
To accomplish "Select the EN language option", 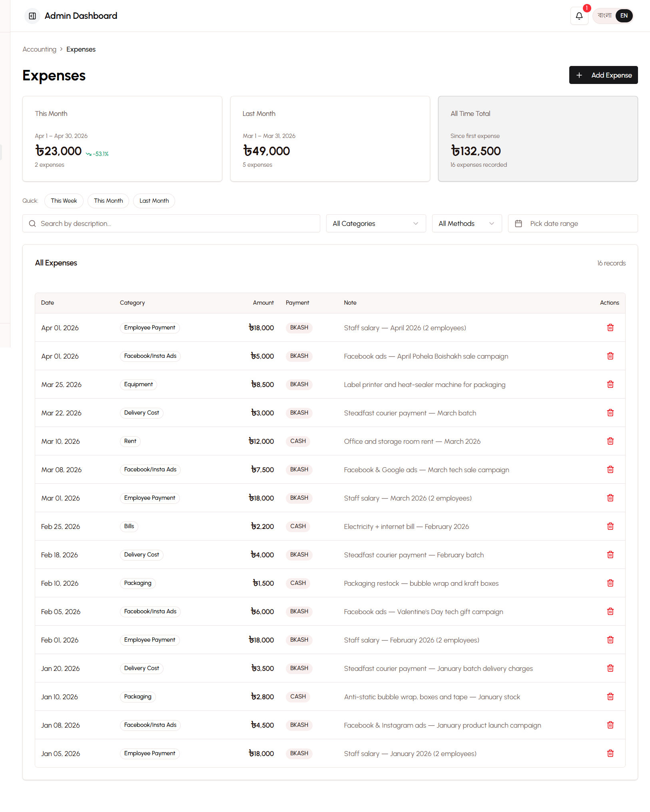I will (624, 16).
